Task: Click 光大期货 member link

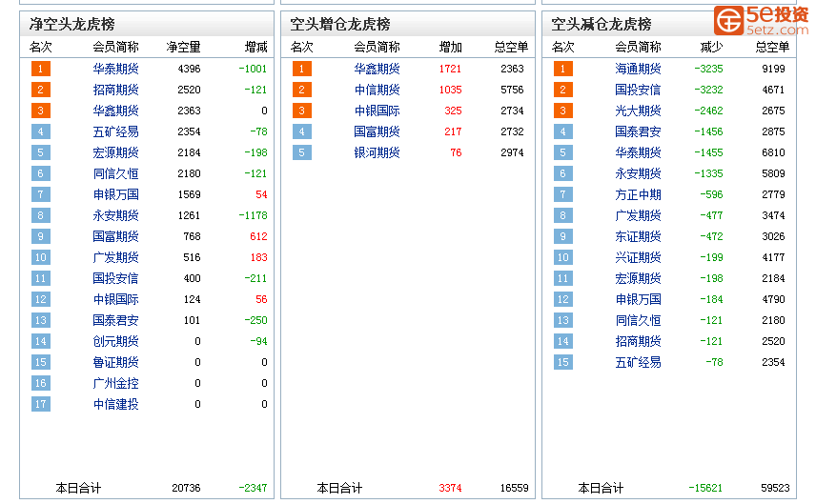Action: click(x=638, y=111)
